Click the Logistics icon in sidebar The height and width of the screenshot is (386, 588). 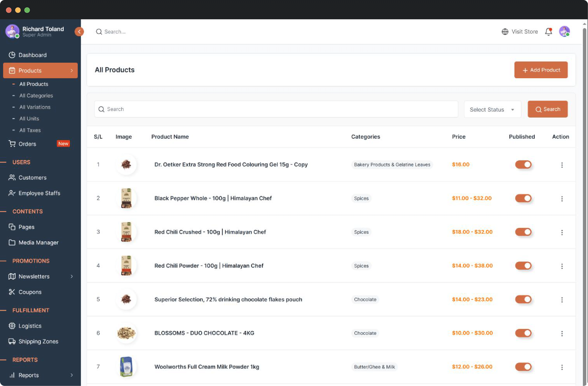tap(12, 326)
